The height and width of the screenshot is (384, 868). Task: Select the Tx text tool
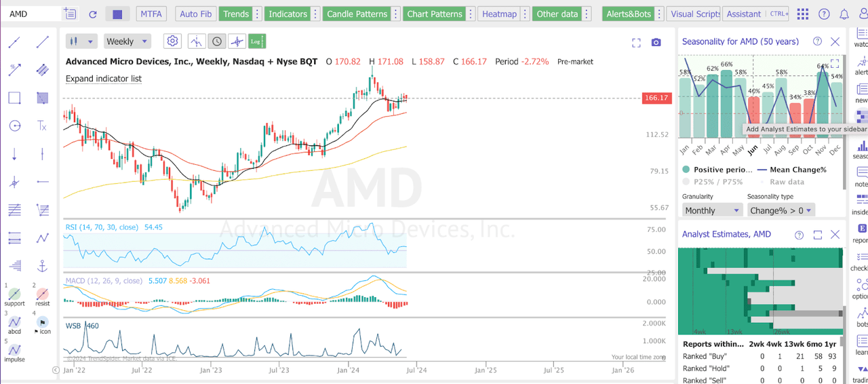(x=42, y=126)
